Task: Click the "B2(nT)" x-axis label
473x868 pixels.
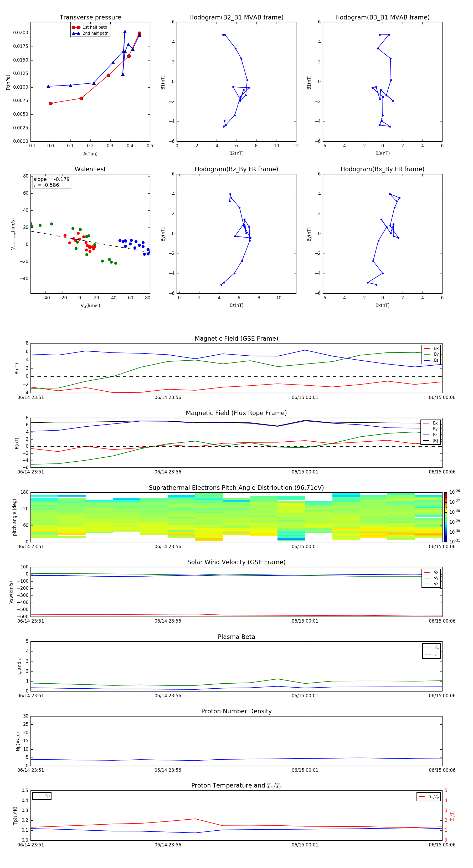Action: click(x=236, y=154)
